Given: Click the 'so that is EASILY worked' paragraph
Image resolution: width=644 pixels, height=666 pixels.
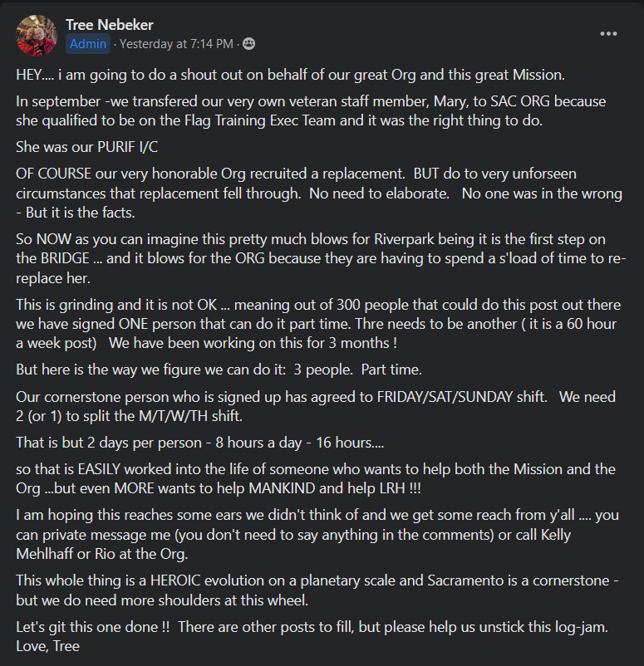Looking at the screenshot, I should pos(316,478).
